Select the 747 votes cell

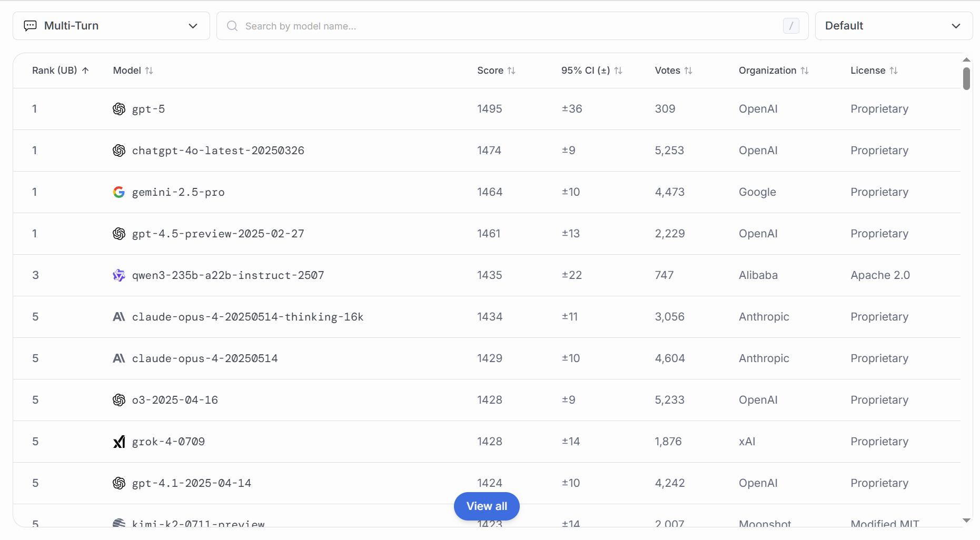(x=665, y=275)
